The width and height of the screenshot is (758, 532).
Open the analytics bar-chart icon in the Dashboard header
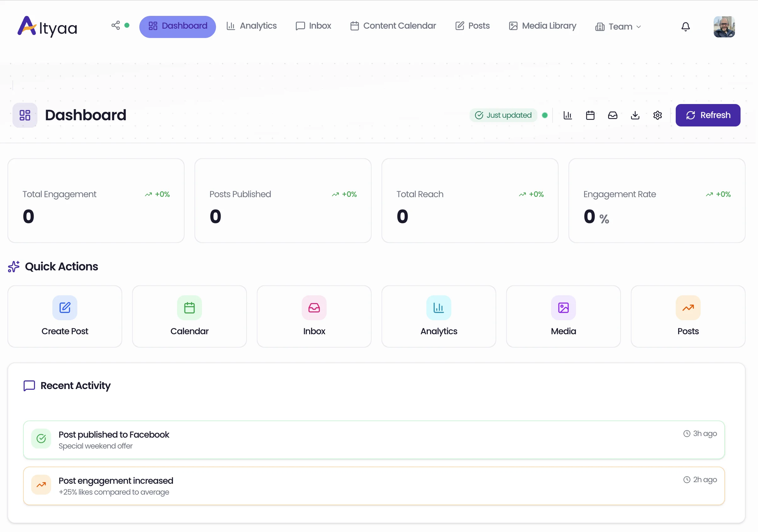tap(568, 115)
